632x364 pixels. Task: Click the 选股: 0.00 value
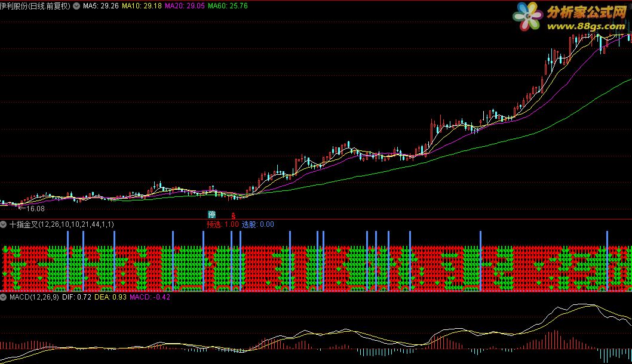[258, 224]
